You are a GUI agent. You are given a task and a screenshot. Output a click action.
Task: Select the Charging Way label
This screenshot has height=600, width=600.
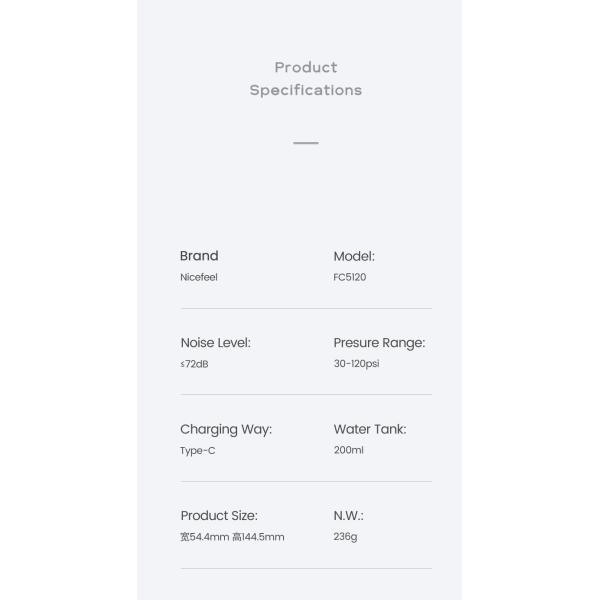(x=226, y=429)
